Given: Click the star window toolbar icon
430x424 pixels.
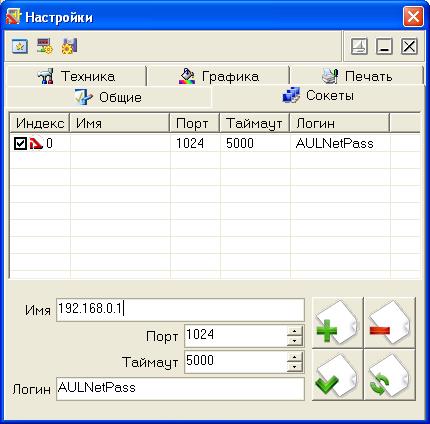Looking at the screenshot, I should [20, 46].
